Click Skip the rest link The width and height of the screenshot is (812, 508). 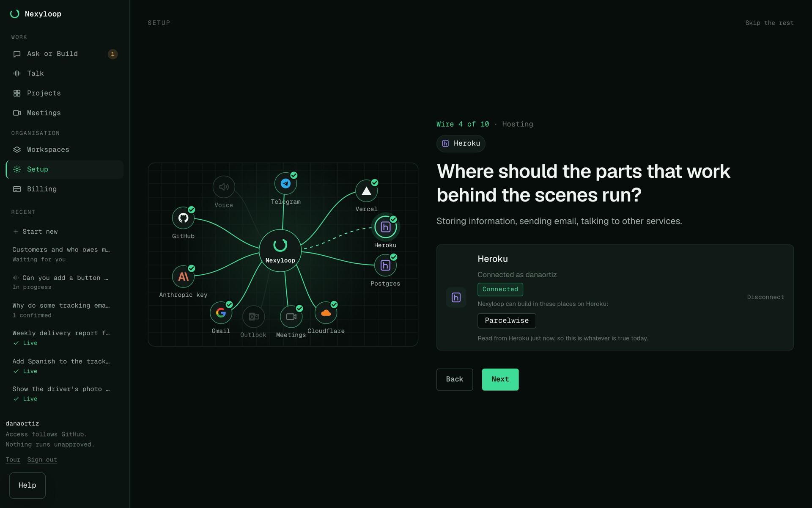pos(769,23)
